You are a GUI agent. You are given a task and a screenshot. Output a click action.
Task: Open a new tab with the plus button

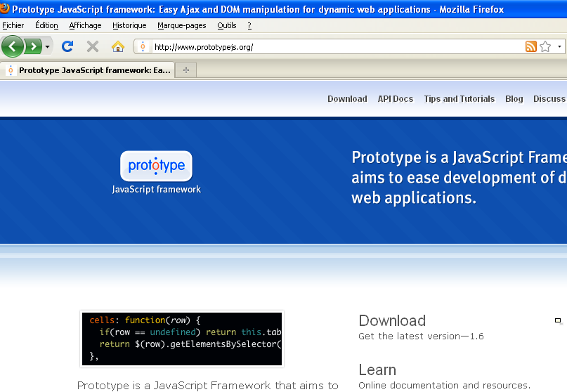pyautogui.click(x=185, y=70)
